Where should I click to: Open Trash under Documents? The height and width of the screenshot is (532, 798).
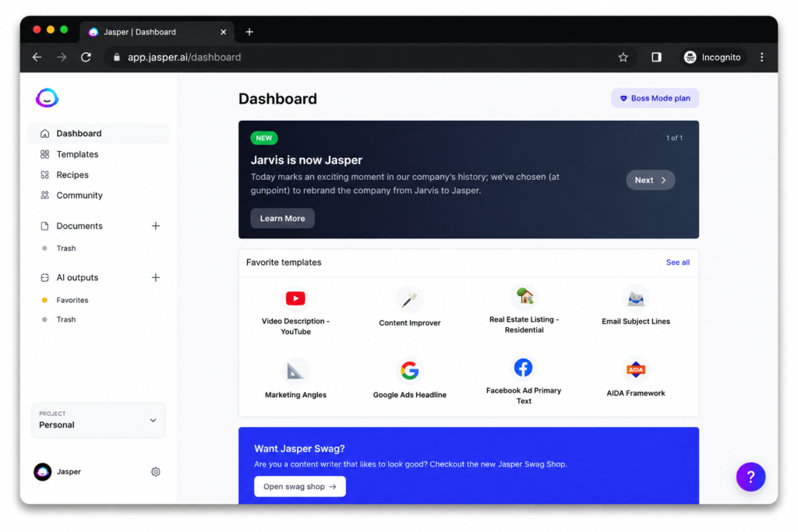click(x=66, y=248)
